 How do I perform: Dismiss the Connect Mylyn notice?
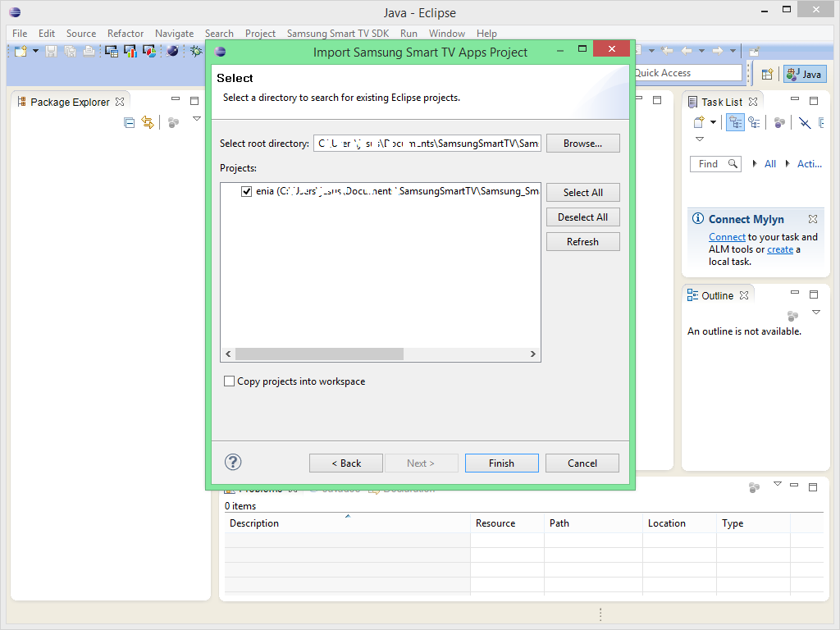tap(813, 218)
